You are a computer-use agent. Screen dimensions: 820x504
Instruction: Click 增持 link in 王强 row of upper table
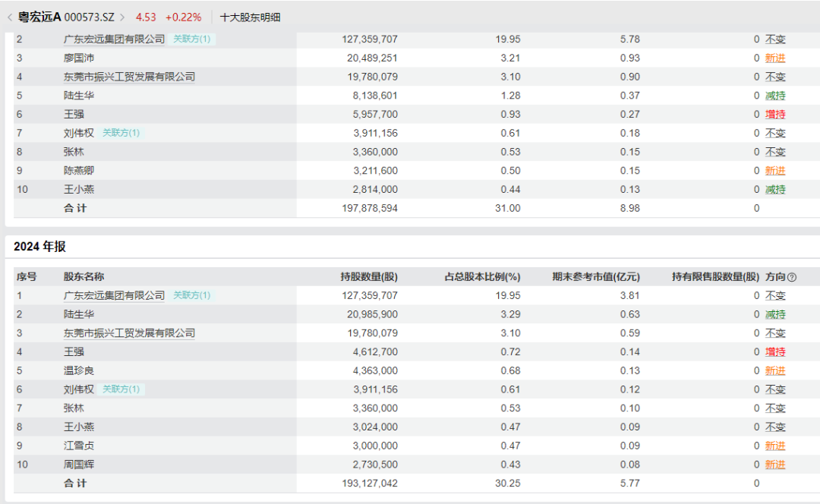click(775, 115)
